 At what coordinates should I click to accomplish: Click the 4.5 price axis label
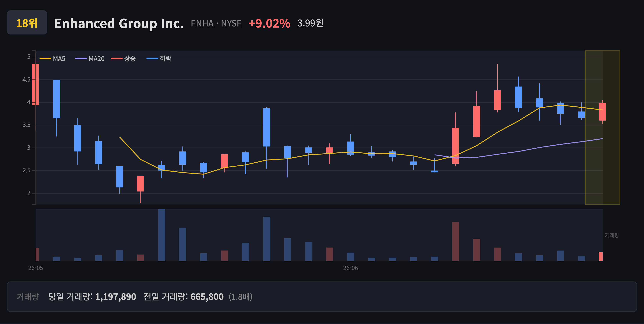pos(26,79)
